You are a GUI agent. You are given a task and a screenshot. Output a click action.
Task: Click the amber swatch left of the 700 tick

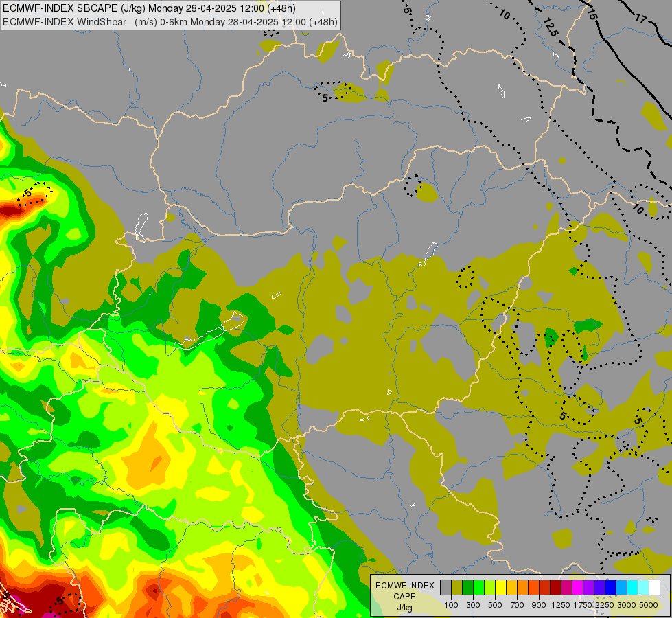[x=511, y=587]
